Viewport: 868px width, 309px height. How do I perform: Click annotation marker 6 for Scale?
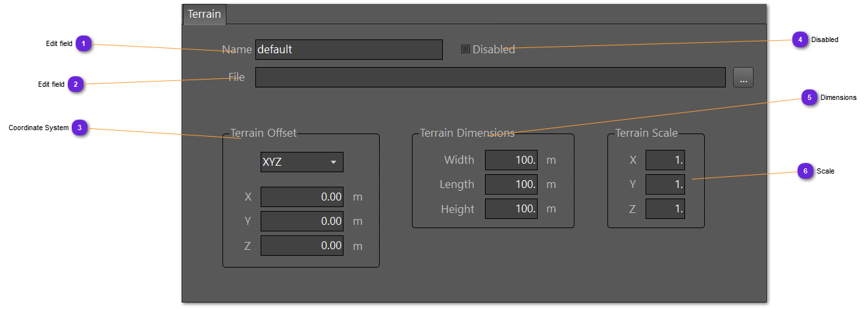point(805,171)
